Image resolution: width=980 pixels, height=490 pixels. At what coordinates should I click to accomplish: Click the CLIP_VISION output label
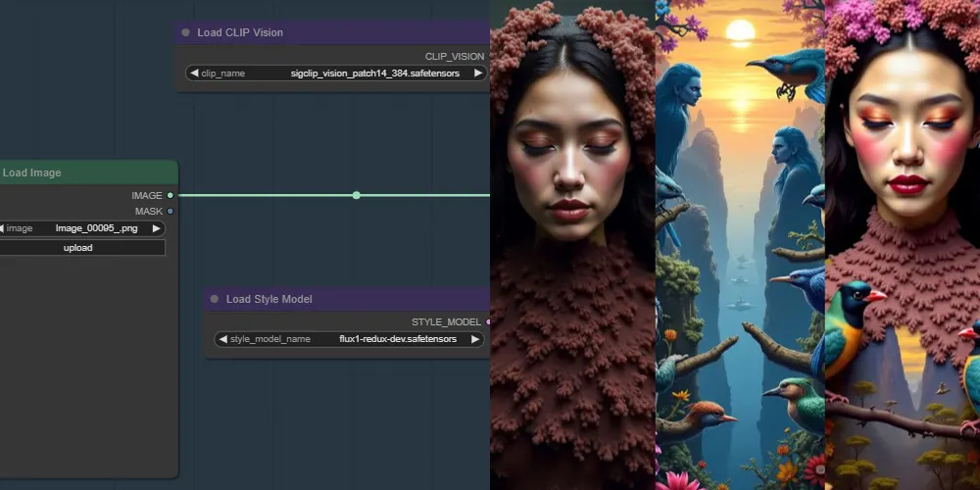tap(455, 56)
